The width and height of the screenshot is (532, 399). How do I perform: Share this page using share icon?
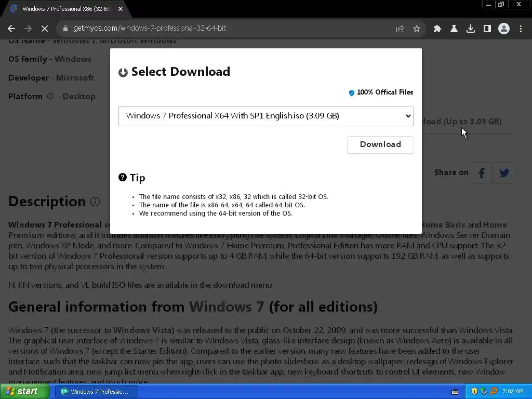pos(400,29)
